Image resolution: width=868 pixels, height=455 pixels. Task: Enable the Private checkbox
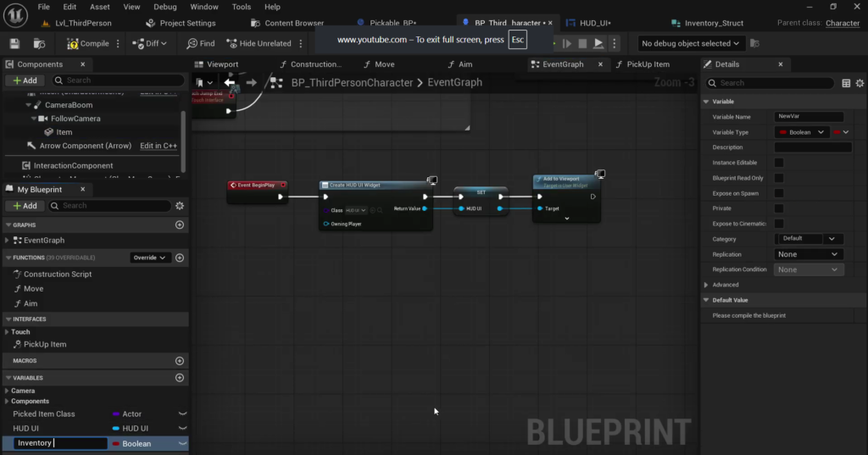pyautogui.click(x=779, y=208)
